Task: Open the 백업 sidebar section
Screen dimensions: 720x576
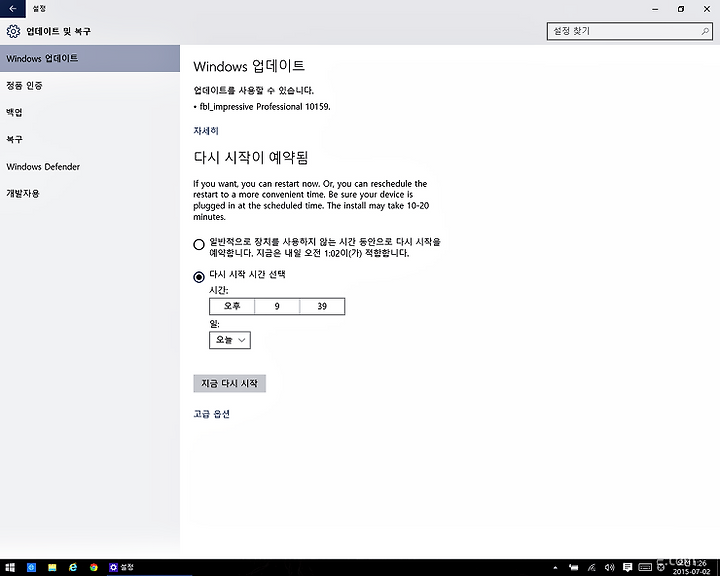Action: (x=90, y=113)
